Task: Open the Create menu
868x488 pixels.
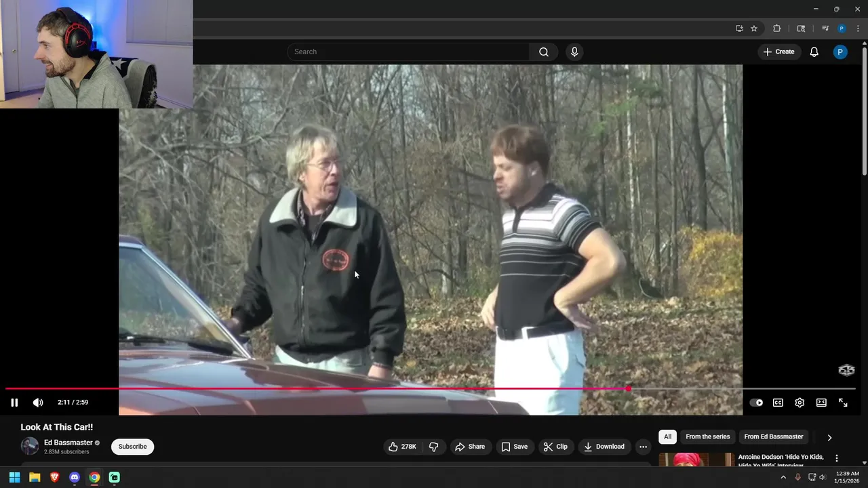Action: click(778, 52)
